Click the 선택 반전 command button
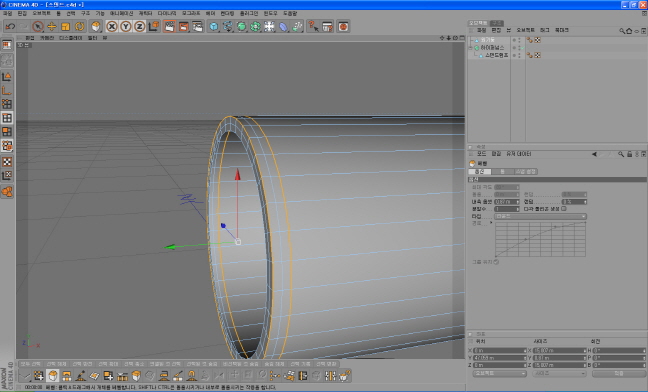 (82, 364)
